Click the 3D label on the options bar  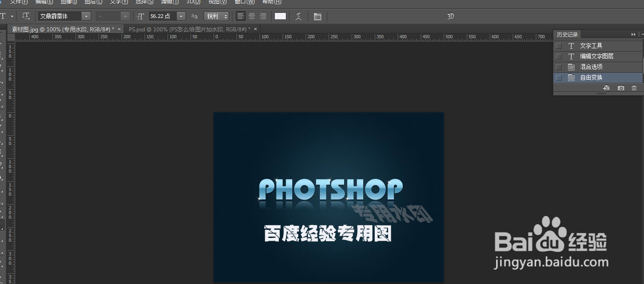point(450,16)
